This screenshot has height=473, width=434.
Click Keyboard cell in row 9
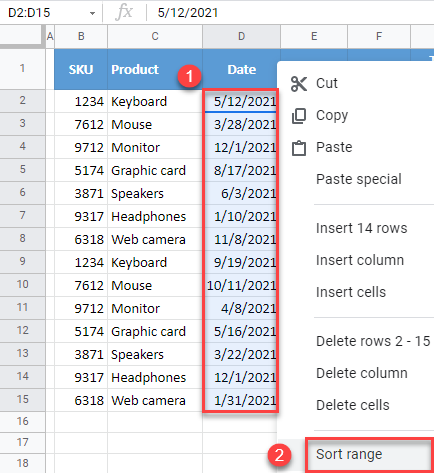click(x=155, y=262)
